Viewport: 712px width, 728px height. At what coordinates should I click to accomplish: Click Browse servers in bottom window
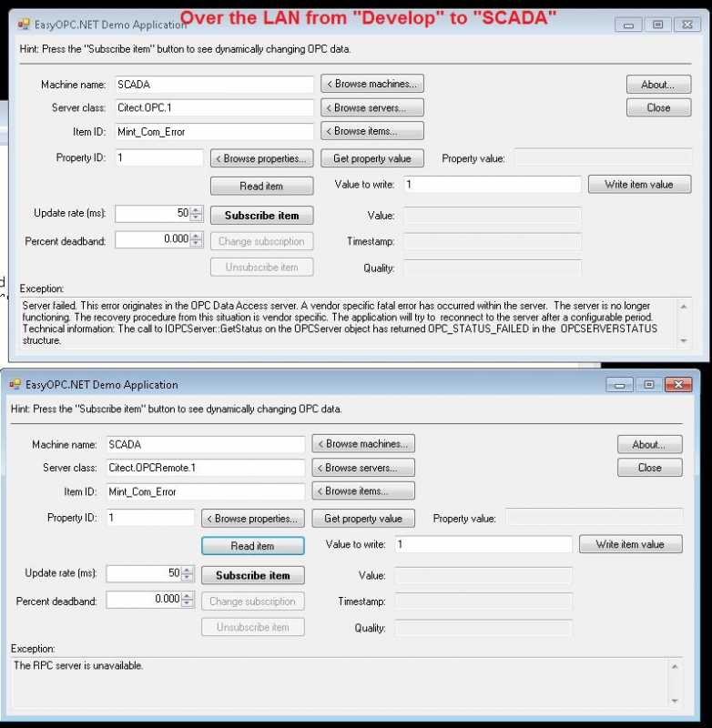(363, 468)
